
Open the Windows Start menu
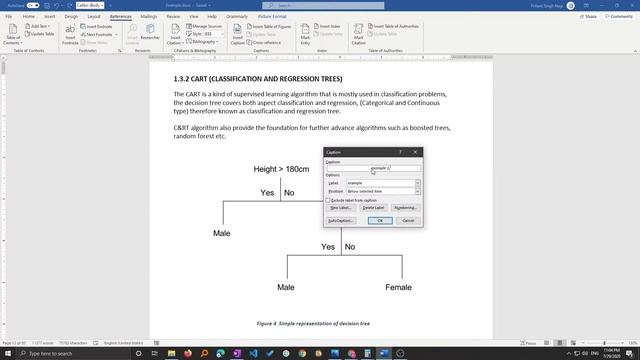tap(8, 353)
